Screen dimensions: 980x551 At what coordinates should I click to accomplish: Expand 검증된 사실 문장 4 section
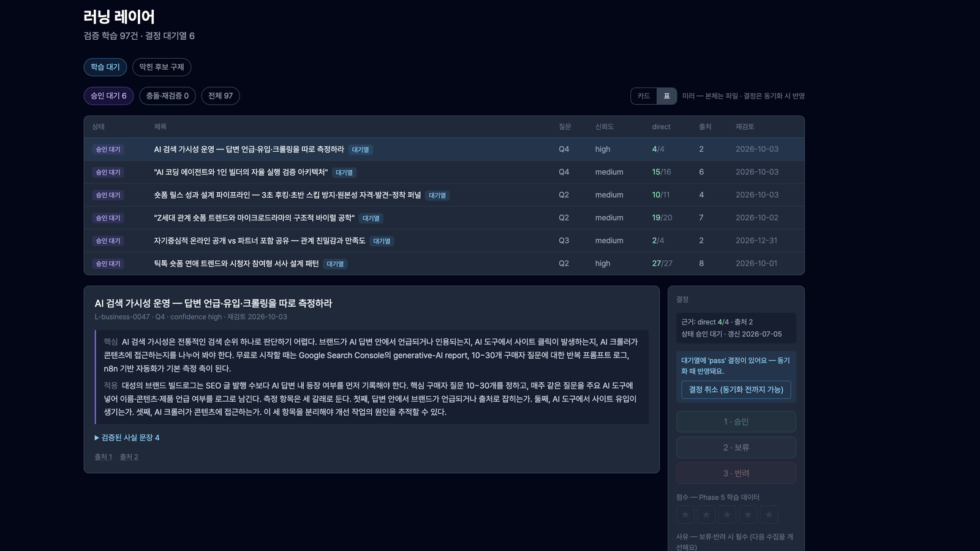pyautogui.click(x=127, y=438)
